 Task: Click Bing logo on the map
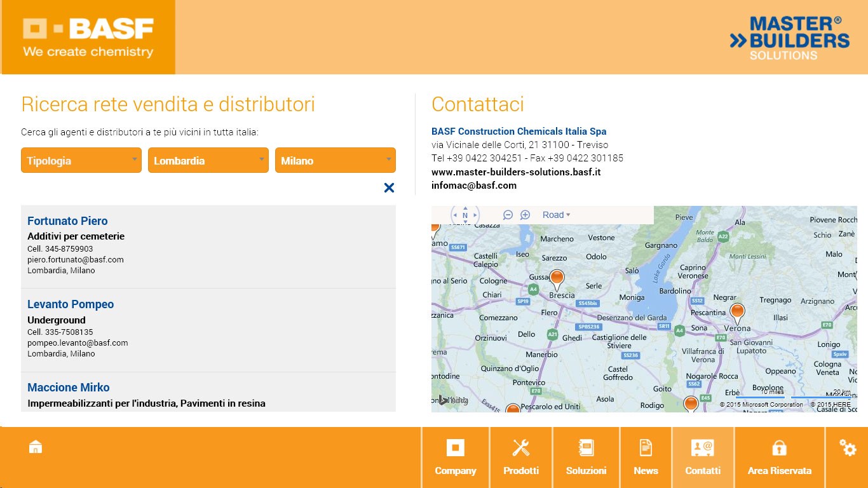[454, 400]
